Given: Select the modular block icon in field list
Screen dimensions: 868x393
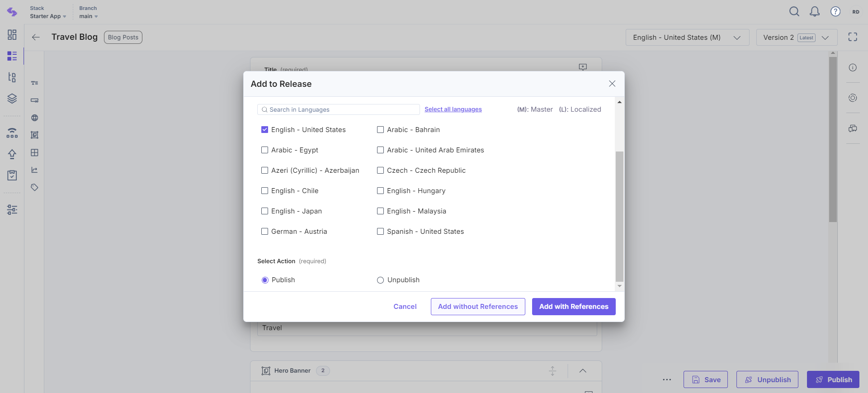Looking at the screenshot, I should tap(34, 135).
